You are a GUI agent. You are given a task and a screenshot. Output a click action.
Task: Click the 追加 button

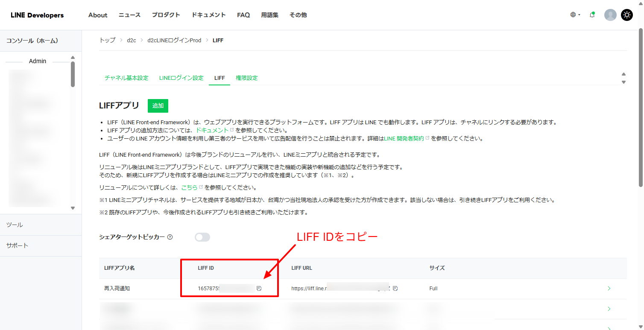tap(158, 106)
